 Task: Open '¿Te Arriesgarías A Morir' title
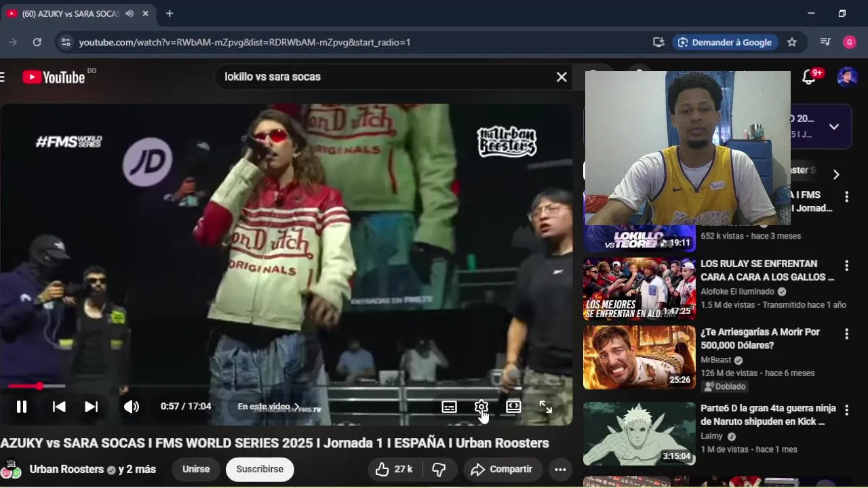760,338
